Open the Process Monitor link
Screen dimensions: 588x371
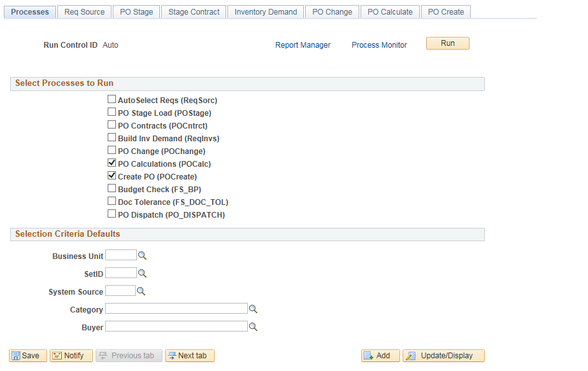click(379, 45)
